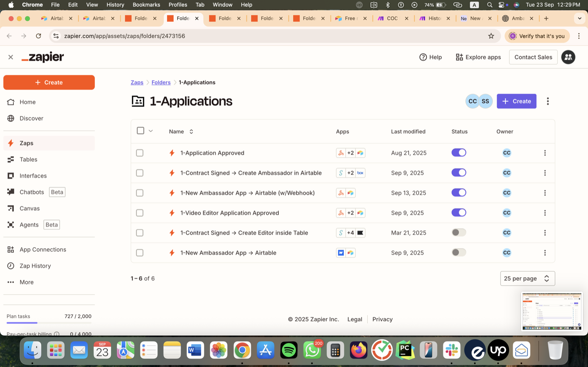588x367 pixels.
Task: Sort the list by Name column
Action: [x=181, y=132]
